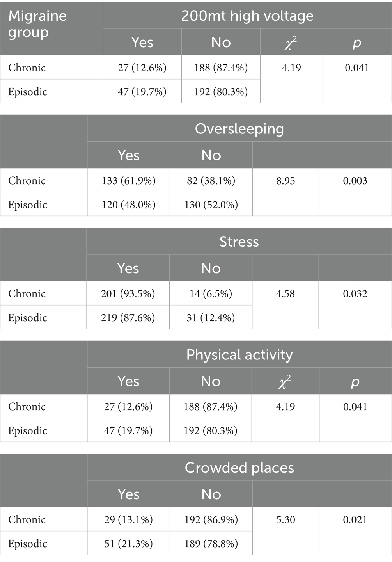Select the Stress table heading
392x562 pixels.
coord(239,242)
